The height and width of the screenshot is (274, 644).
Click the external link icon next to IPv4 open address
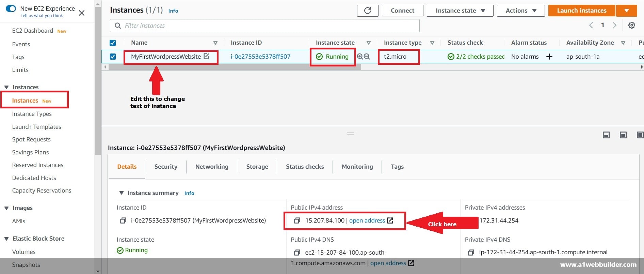click(x=390, y=220)
